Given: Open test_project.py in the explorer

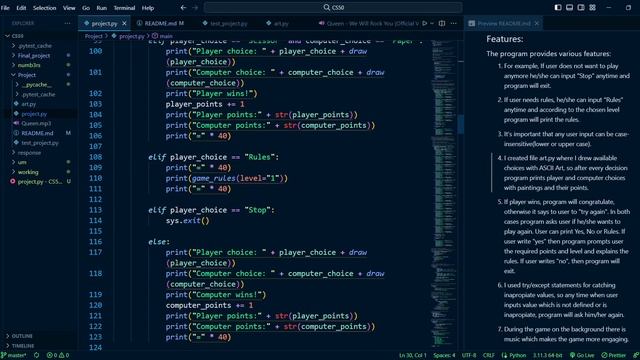Looking at the screenshot, I should tap(39, 143).
